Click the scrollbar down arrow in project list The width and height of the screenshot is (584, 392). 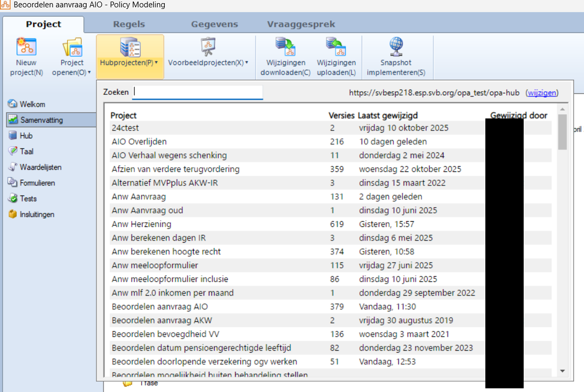click(562, 371)
